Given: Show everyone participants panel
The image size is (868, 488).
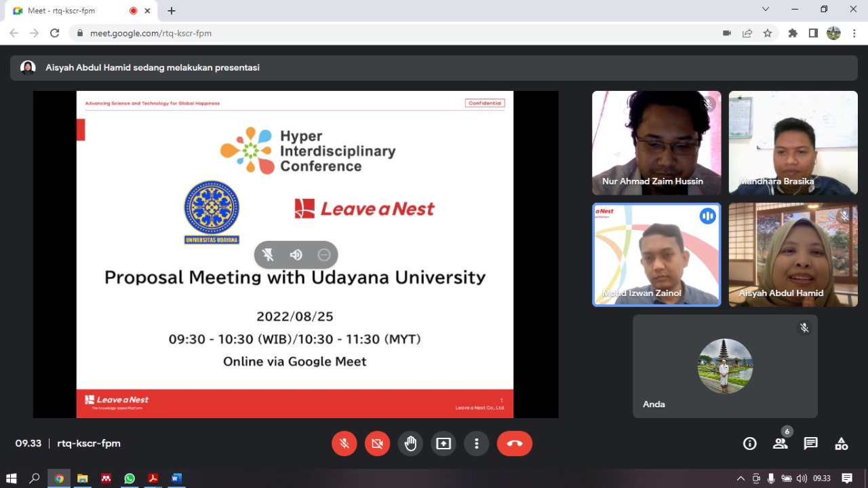Looking at the screenshot, I should [x=781, y=443].
